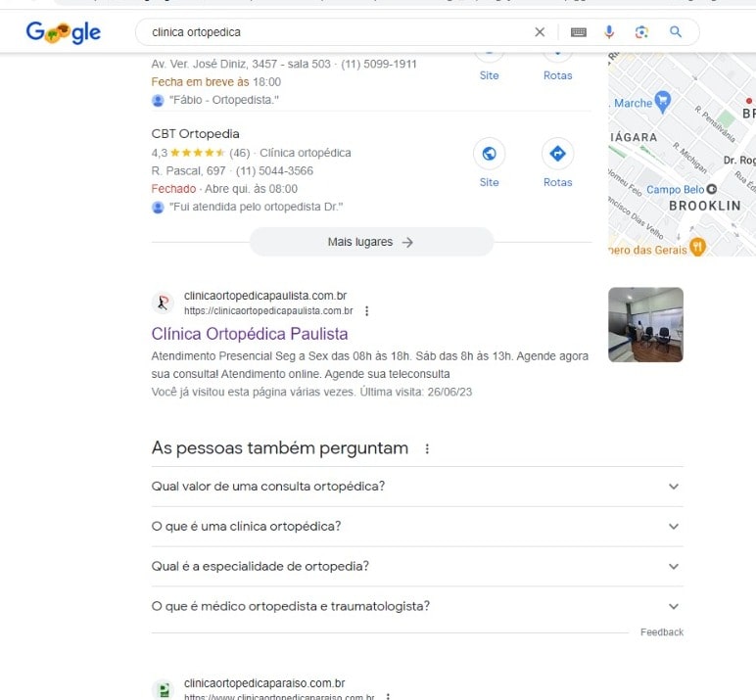756x700 pixels.
Task: Search by image with Google Lens icon
Action: coord(641,32)
